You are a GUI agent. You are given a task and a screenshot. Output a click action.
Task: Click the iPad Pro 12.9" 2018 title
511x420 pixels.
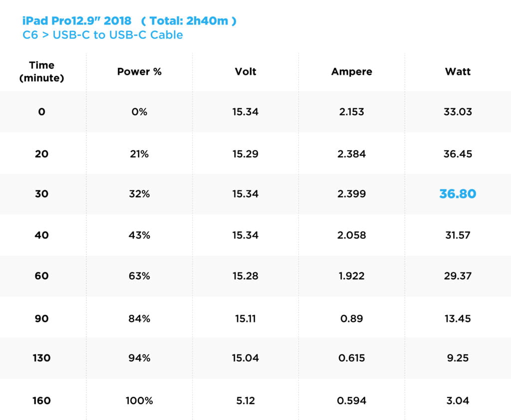(77, 21)
